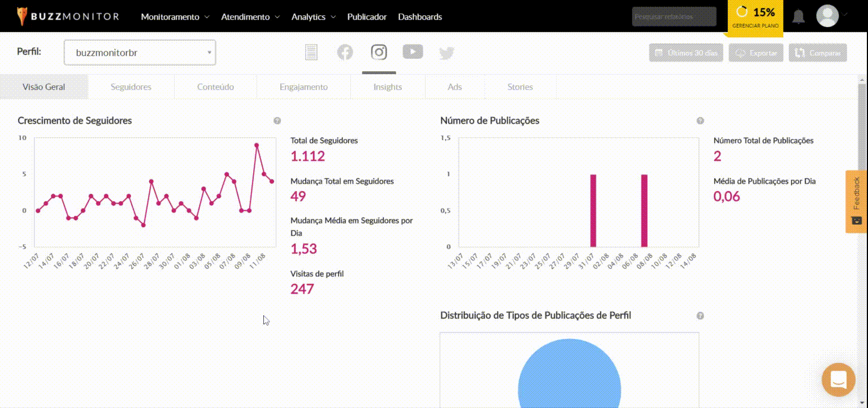
Task: Focus the Pesquisar relatórios search field
Action: 674,17
